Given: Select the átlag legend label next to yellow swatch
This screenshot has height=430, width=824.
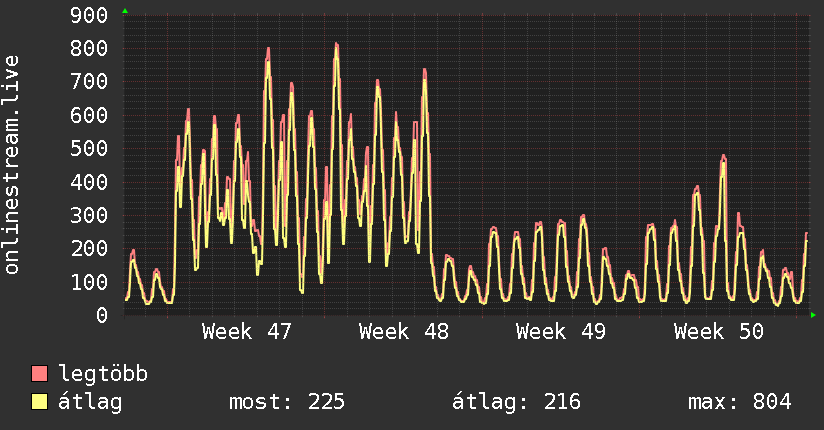Looking at the screenshot, I should coord(90,402).
